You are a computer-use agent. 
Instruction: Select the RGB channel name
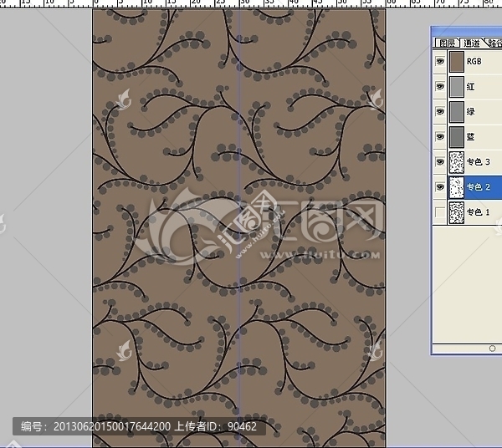coord(474,61)
